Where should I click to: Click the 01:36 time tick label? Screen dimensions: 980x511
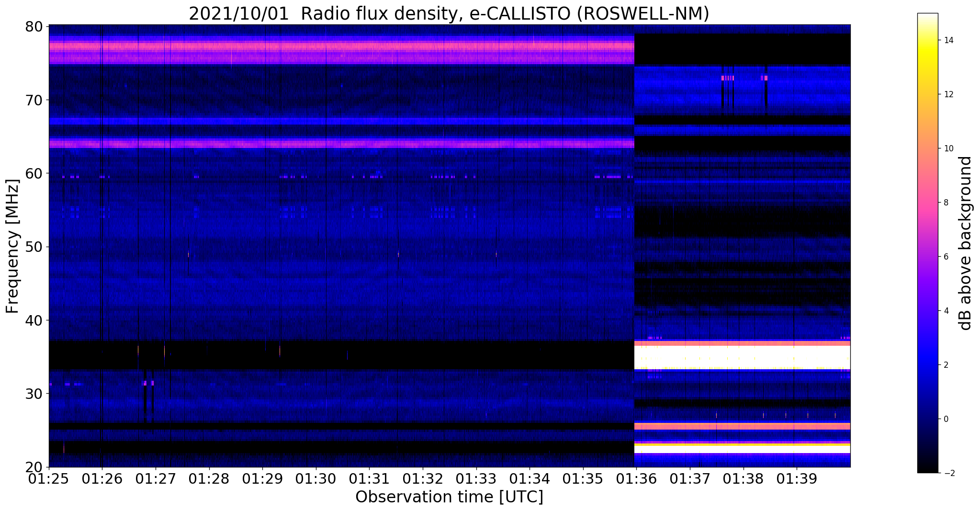[636, 478]
